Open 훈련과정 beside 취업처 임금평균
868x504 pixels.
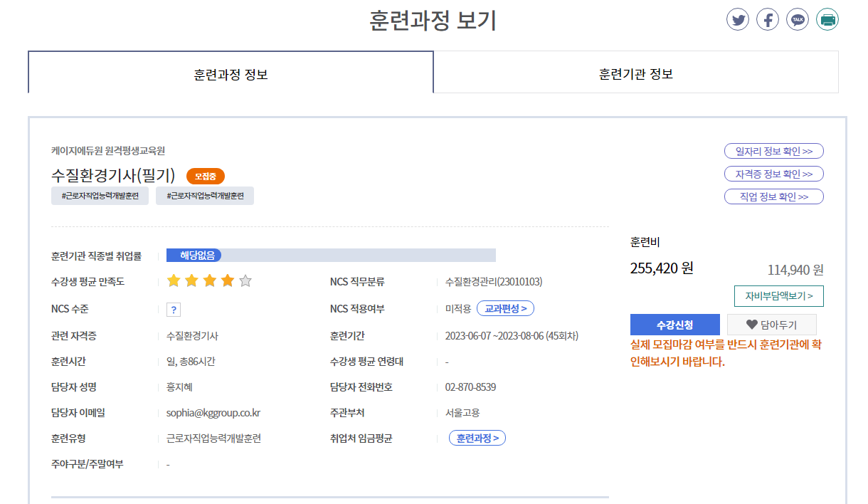click(x=477, y=438)
